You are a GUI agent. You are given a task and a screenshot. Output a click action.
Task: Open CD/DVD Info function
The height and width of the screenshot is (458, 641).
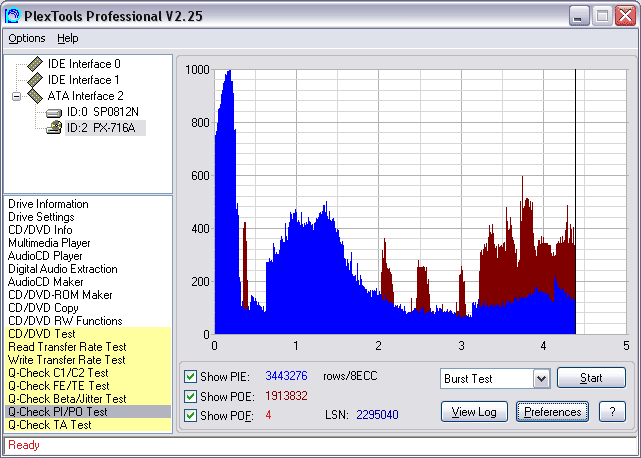(x=40, y=230)
